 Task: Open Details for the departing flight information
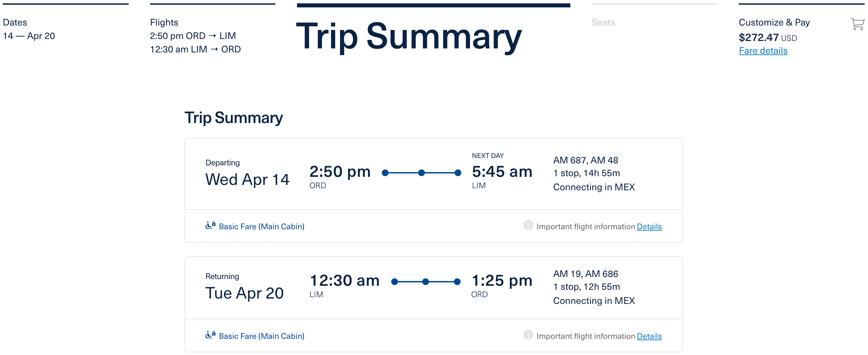[649, 227]
